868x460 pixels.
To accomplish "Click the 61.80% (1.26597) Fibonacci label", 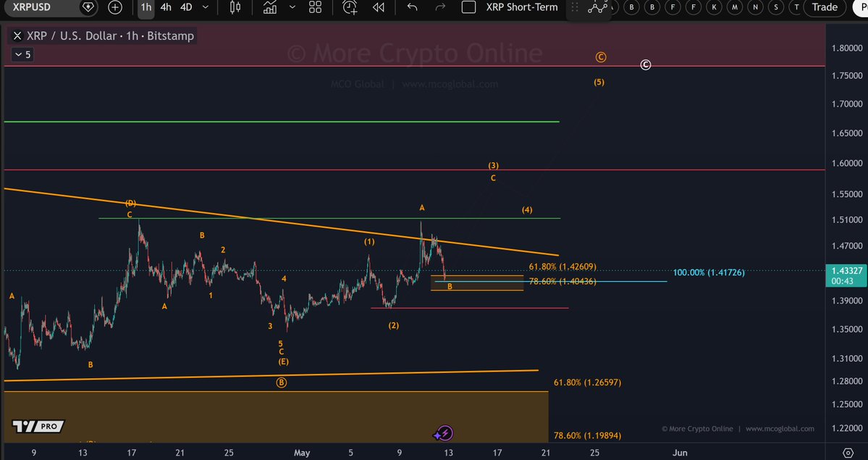I will tap(587, 382).
